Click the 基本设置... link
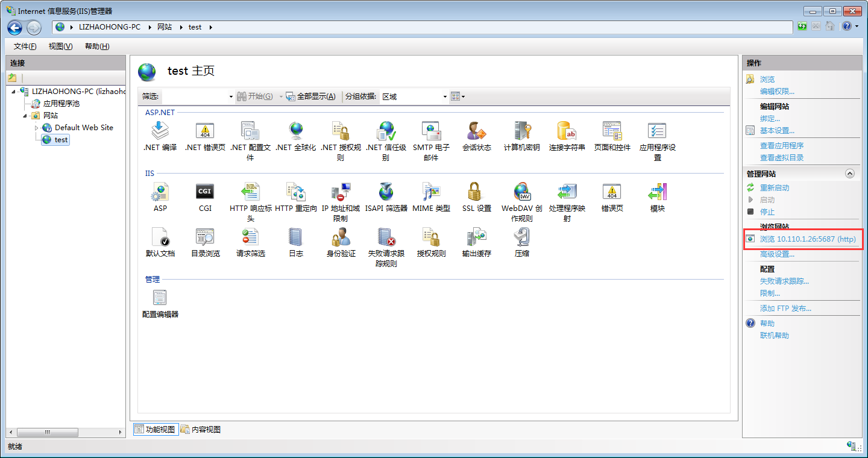868x458 pixels. click(x=777, y=131)
